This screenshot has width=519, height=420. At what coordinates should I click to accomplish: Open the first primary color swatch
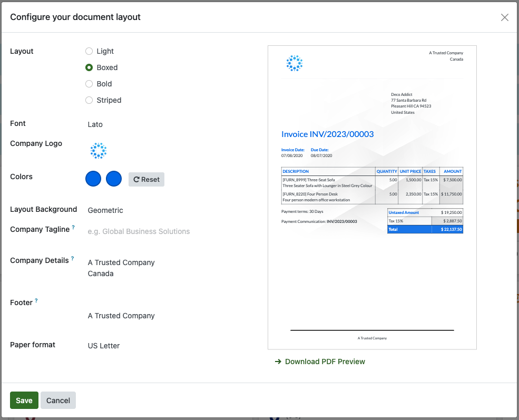(x=93, y=179)
